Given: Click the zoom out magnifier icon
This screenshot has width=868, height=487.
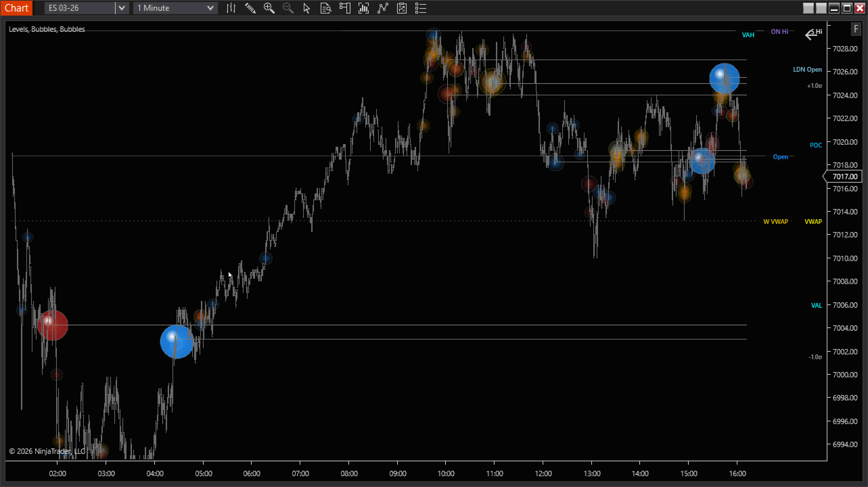Looking at the screenshot, I should tap(288, 8).
